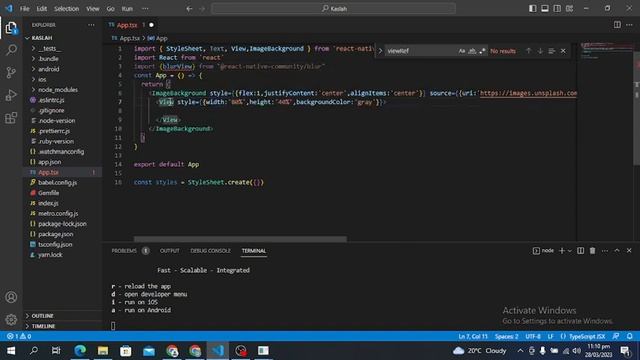
Task: Click Ln 7, Col 11 in status bar
Action: (473, 336)
